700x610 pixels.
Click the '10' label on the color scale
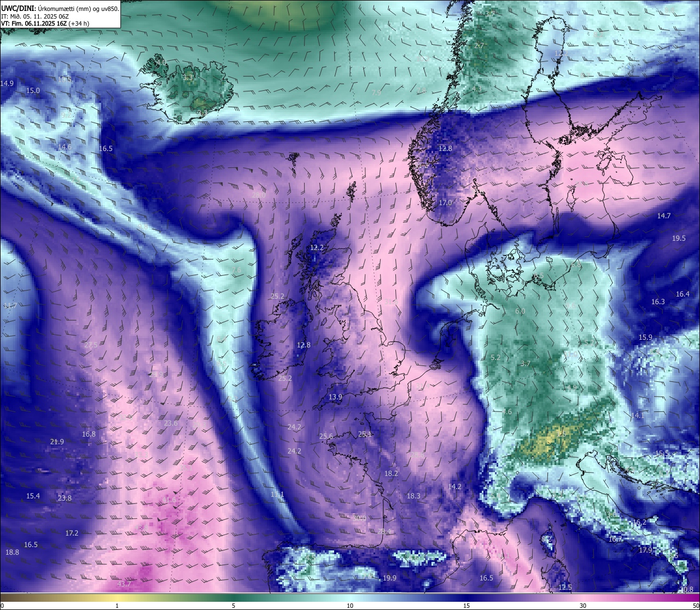(x=349, y=605)
